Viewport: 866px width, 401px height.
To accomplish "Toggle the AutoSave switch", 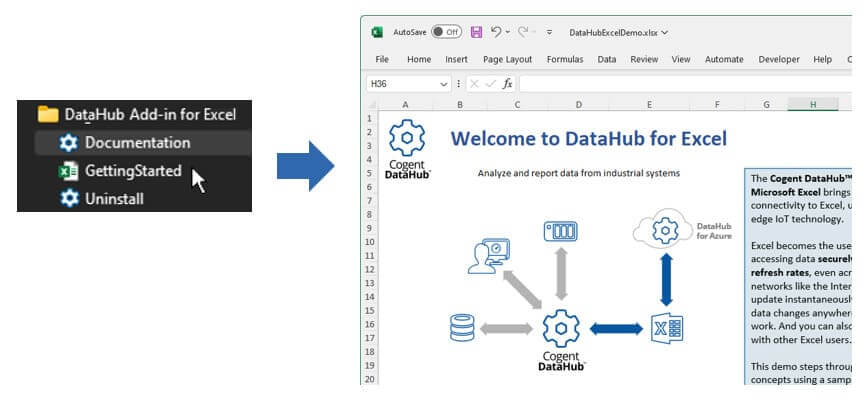I will coord(446,32).
